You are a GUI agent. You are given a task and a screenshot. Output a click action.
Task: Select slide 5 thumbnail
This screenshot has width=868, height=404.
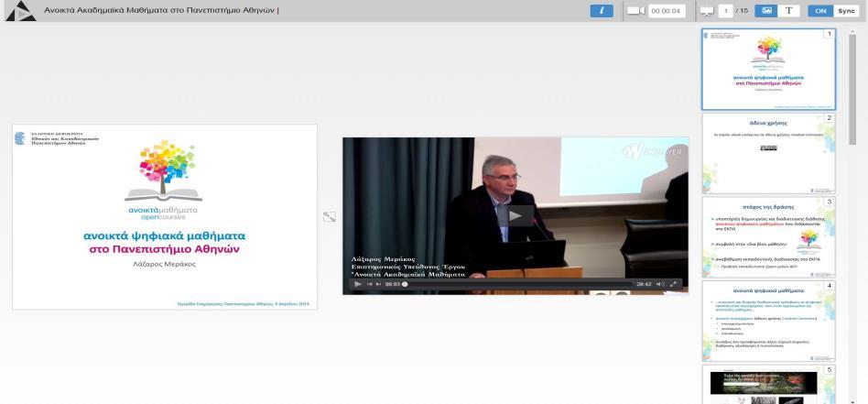pyautogui.click(x=768, y=385)
